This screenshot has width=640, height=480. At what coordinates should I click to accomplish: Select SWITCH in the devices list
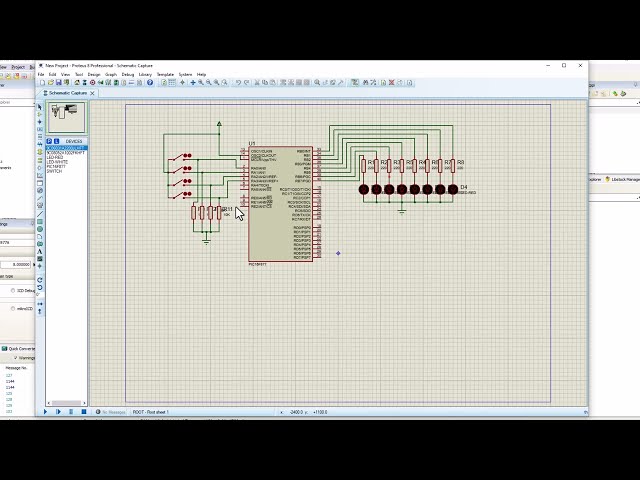[54, 171]
